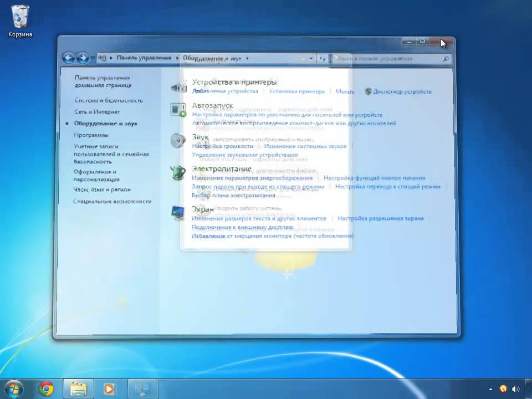Click Добавление устройства link
This screenshot has width=532, height=399.
(x=225, y=91)
